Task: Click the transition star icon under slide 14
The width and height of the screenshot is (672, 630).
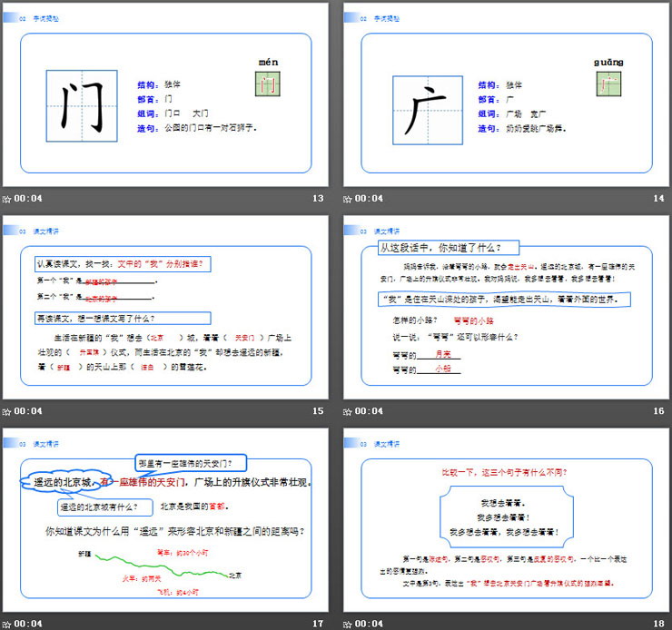Action: coord(349,199)
